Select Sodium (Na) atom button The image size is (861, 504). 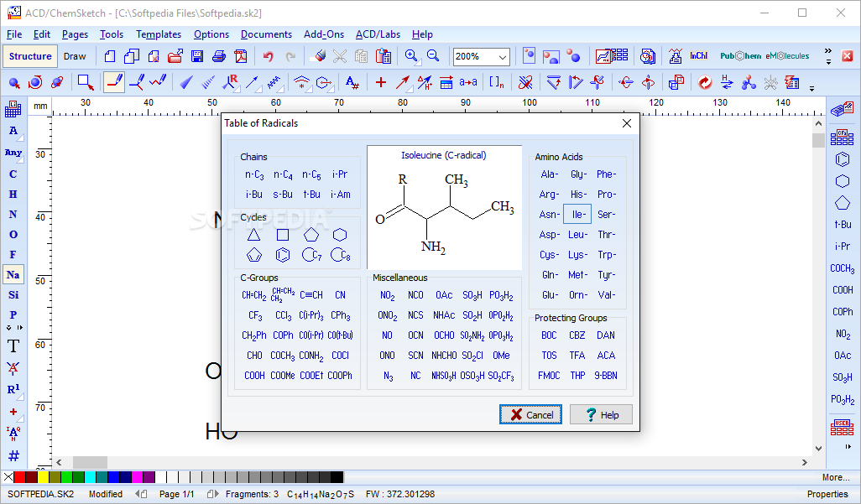point(13,274)
